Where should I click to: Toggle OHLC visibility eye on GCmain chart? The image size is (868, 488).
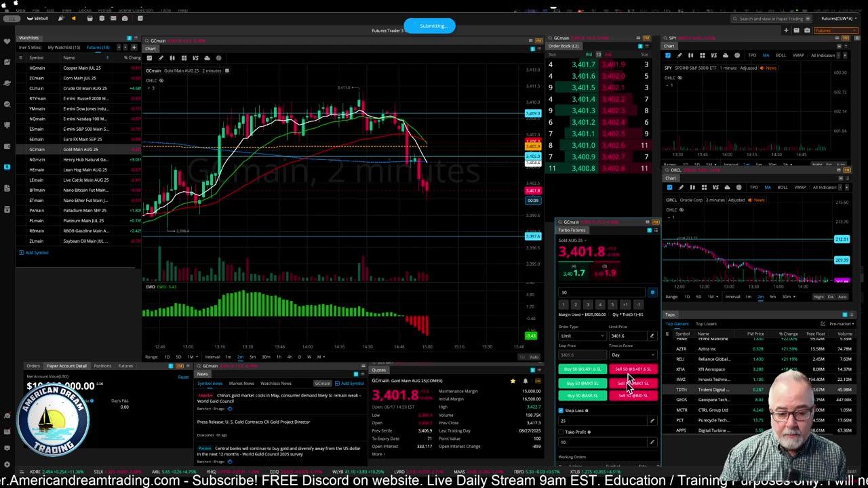pos(161,80)
